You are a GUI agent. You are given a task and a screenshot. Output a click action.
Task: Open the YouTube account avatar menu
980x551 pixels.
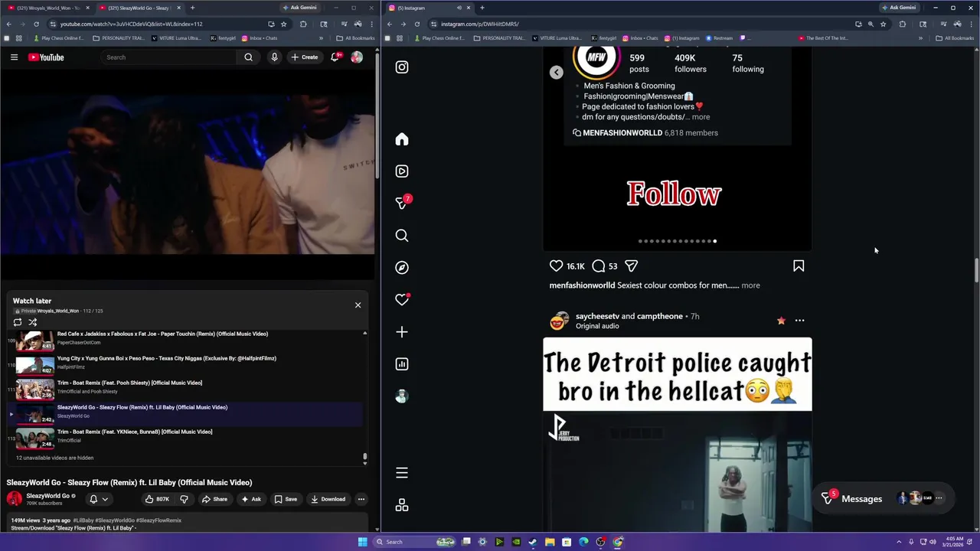357,57
